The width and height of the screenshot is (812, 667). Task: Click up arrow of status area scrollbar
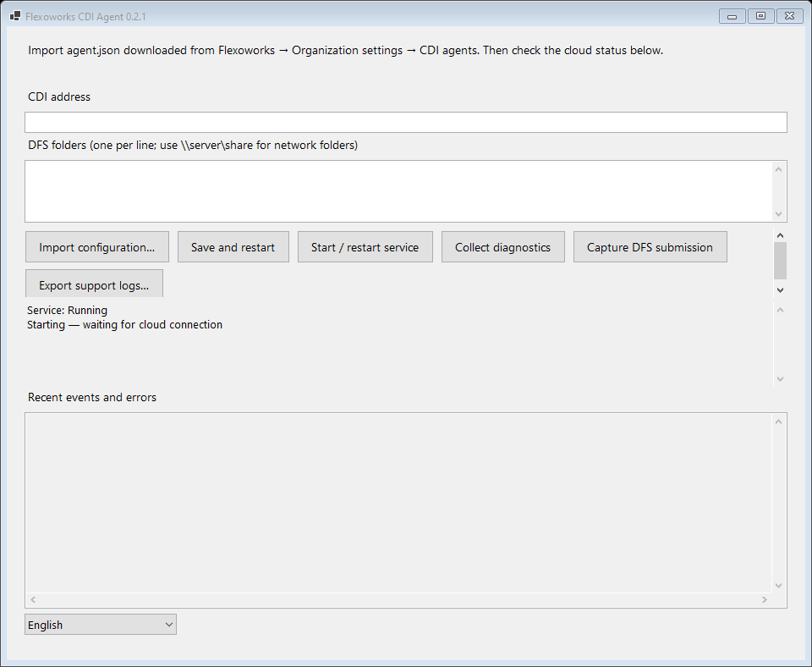(x=780, y=310)
